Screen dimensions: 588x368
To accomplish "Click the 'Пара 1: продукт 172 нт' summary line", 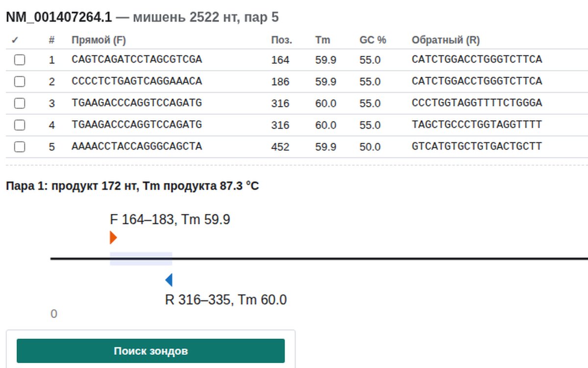I will (x=132, y=186).
